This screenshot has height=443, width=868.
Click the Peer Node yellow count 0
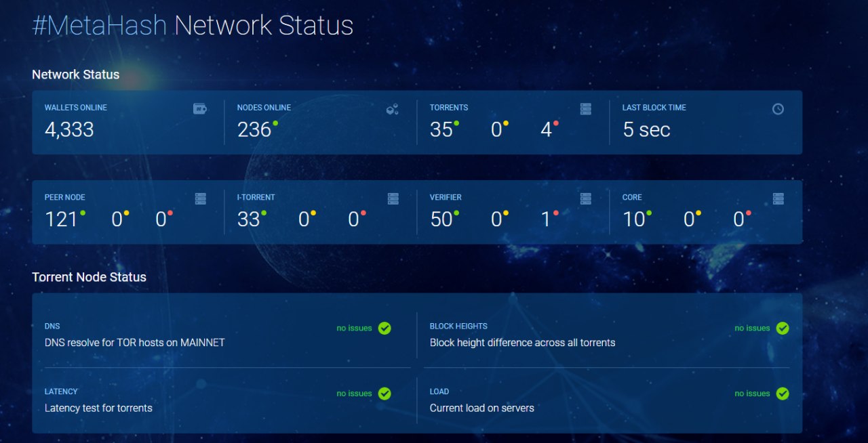tap(117, 219)
